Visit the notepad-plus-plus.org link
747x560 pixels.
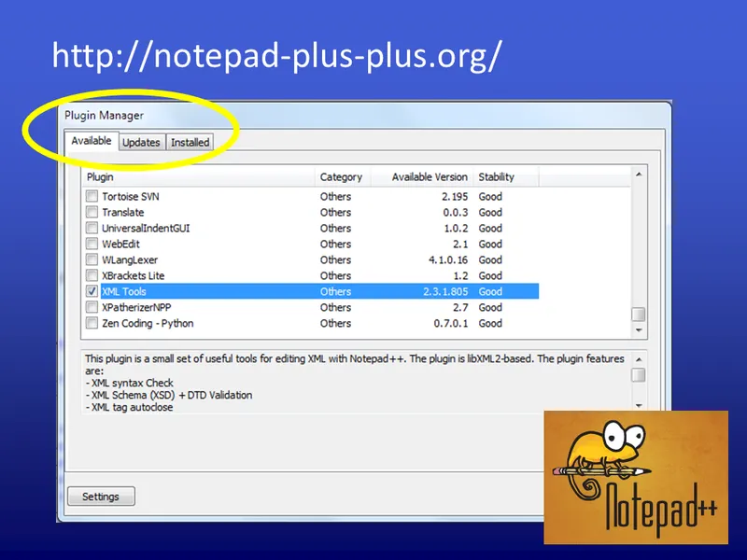[x=275, y=56]
